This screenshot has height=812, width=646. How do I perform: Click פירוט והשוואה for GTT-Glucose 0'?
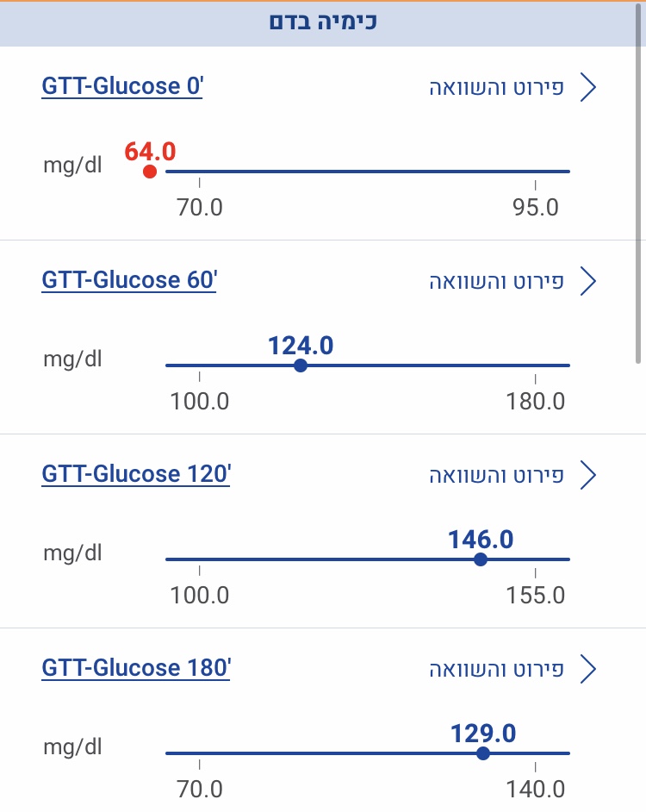pyautogui.click(x=496, y=88)
